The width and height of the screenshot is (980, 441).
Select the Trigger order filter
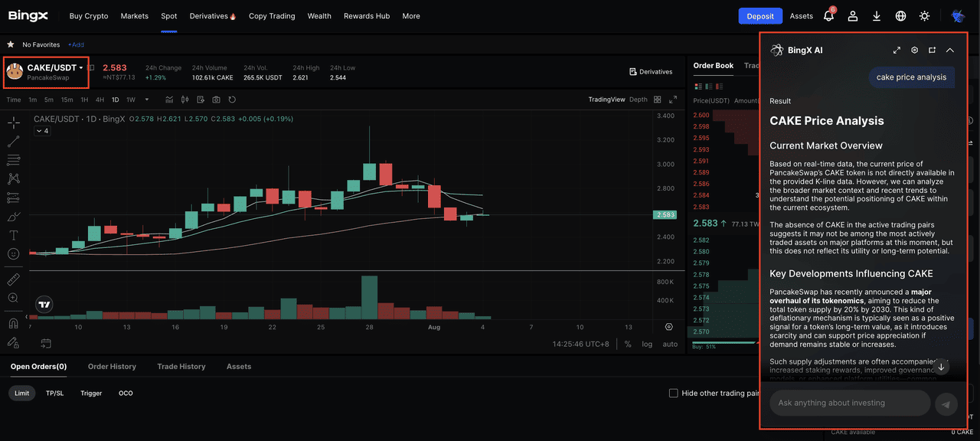pyautogui.click(x=91, y=394)
